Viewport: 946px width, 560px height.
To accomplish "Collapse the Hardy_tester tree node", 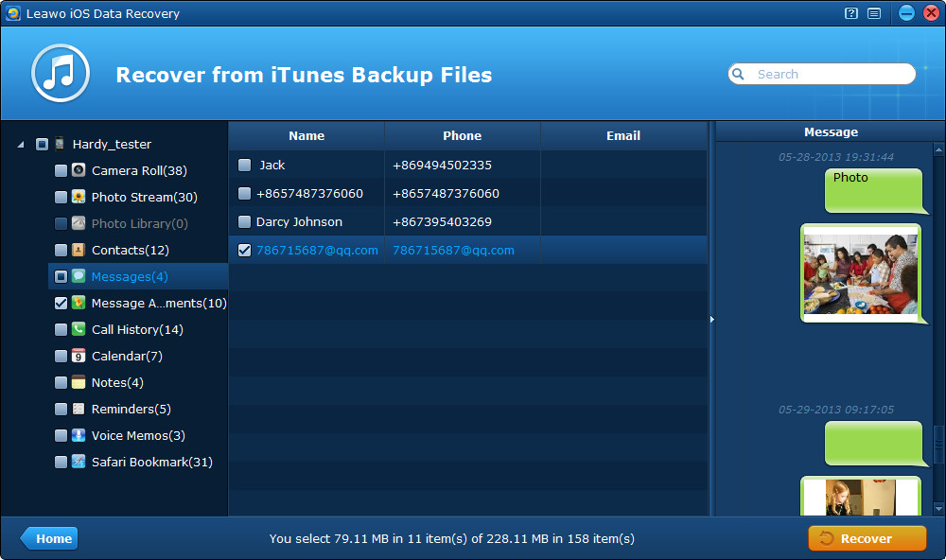I will 21,145.
